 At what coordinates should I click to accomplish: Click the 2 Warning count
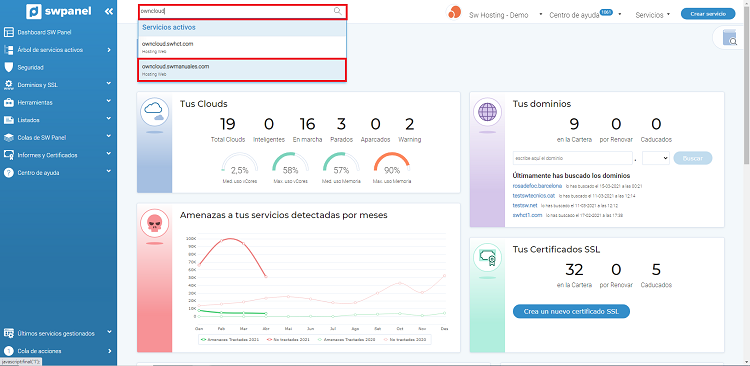tap(409, 124)
